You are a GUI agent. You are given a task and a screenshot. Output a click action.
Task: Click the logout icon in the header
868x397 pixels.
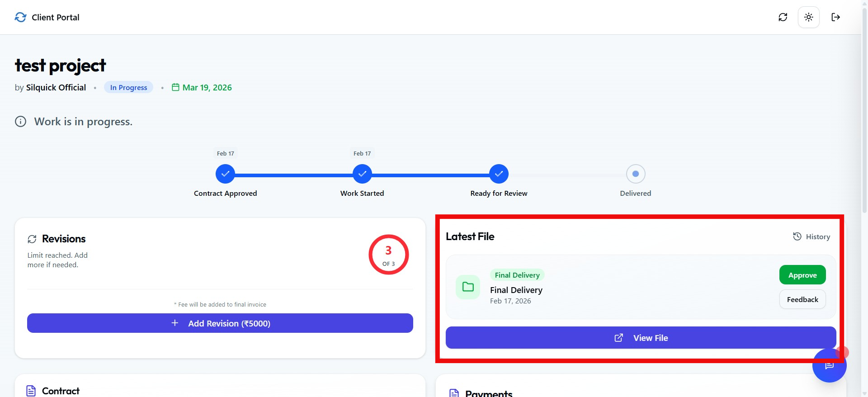835,17
